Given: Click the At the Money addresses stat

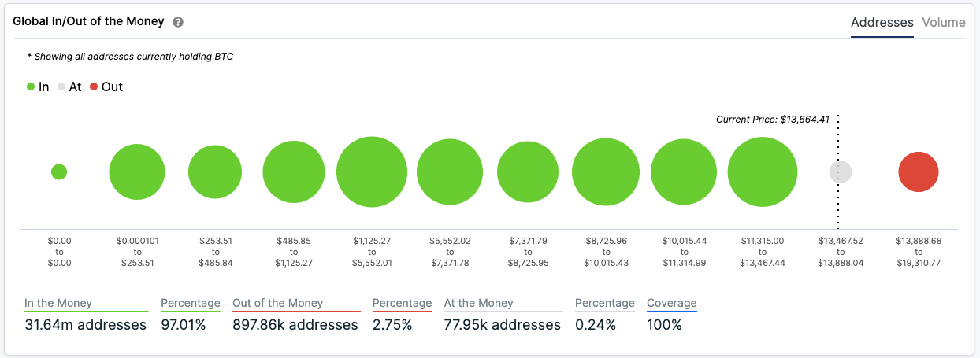Looking at the screenshot, I should (503, 324).
